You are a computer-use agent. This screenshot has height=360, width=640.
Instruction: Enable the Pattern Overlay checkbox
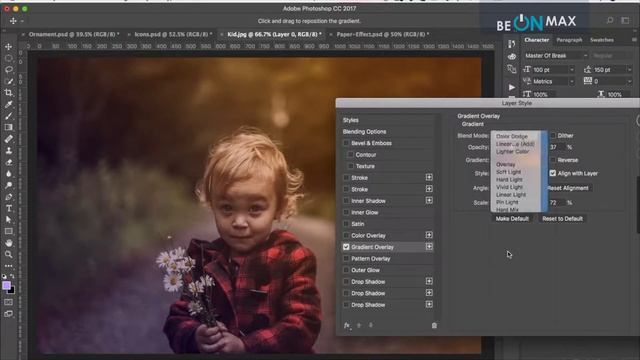click(x=346, y=258)
